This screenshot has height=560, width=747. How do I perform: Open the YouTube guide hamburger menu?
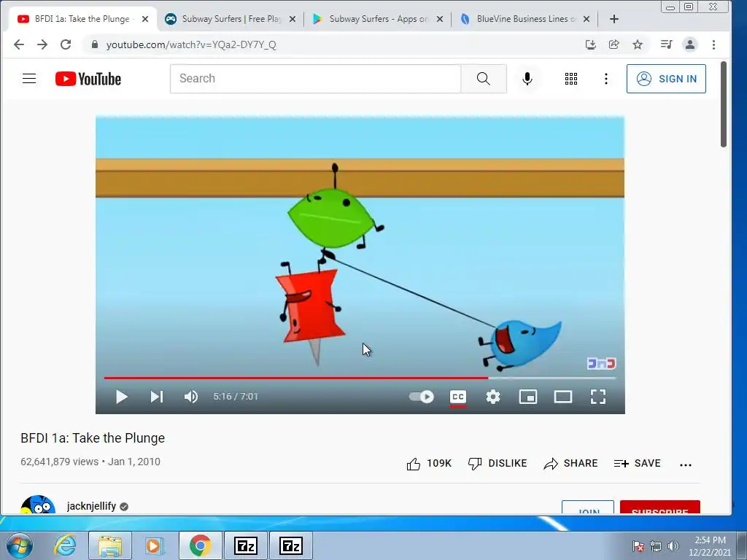click(x=29, y=79)
